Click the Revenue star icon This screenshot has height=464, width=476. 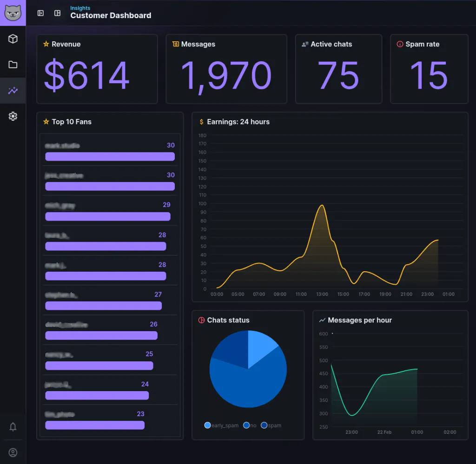pos(46,44)
